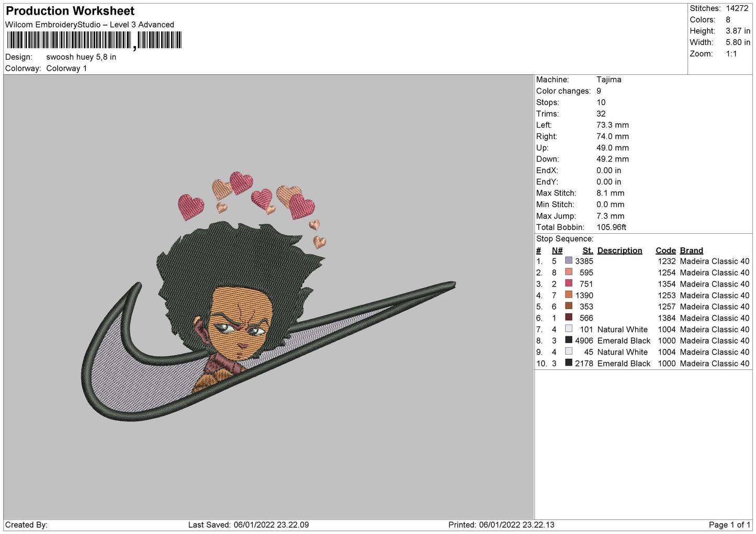Click the white swatch in stop row 9

coord(569,351)
